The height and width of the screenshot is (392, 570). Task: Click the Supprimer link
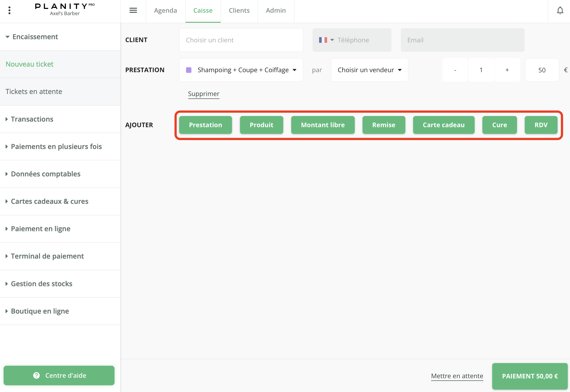[x=203, y=94]
